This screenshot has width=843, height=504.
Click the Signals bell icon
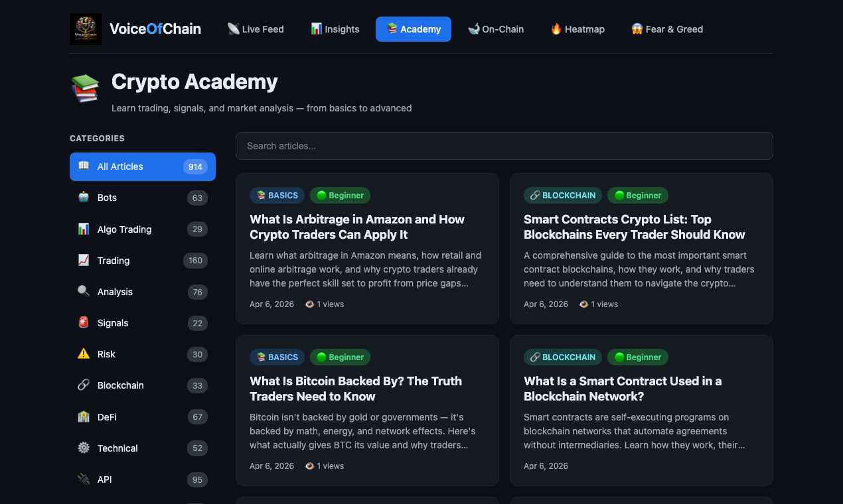(83, 323)
